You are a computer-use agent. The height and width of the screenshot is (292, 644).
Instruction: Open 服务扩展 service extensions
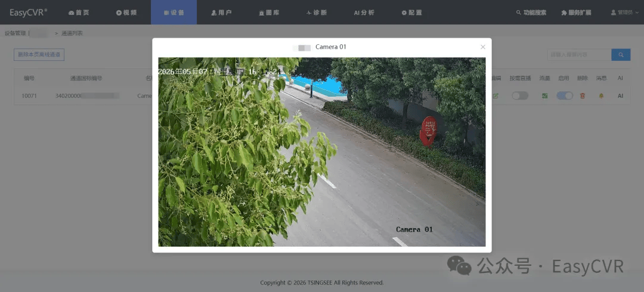(x=576, y=13)
